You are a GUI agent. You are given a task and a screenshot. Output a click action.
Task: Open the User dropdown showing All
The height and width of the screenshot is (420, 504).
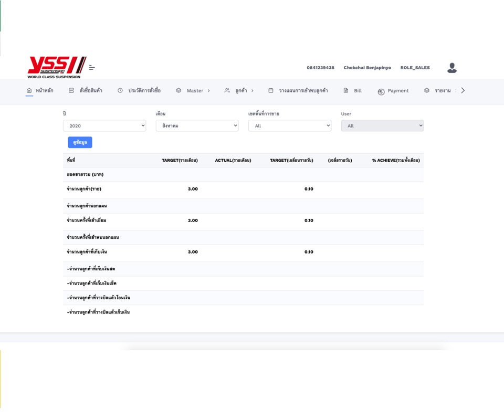[x=383, y=125]
